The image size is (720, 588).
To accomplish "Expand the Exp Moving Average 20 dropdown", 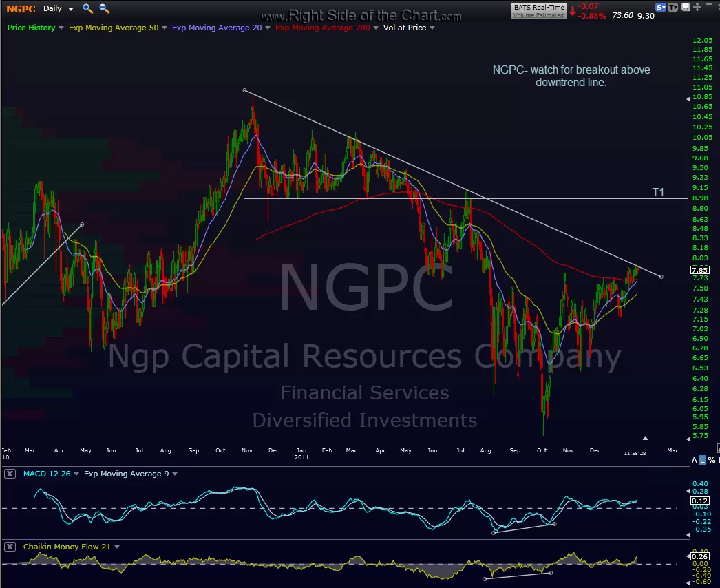I will click(268, 28).
